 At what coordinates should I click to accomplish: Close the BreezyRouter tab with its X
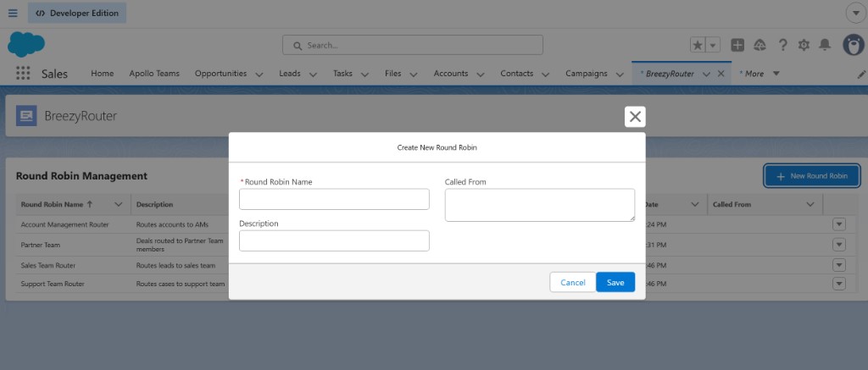(721, 74)
